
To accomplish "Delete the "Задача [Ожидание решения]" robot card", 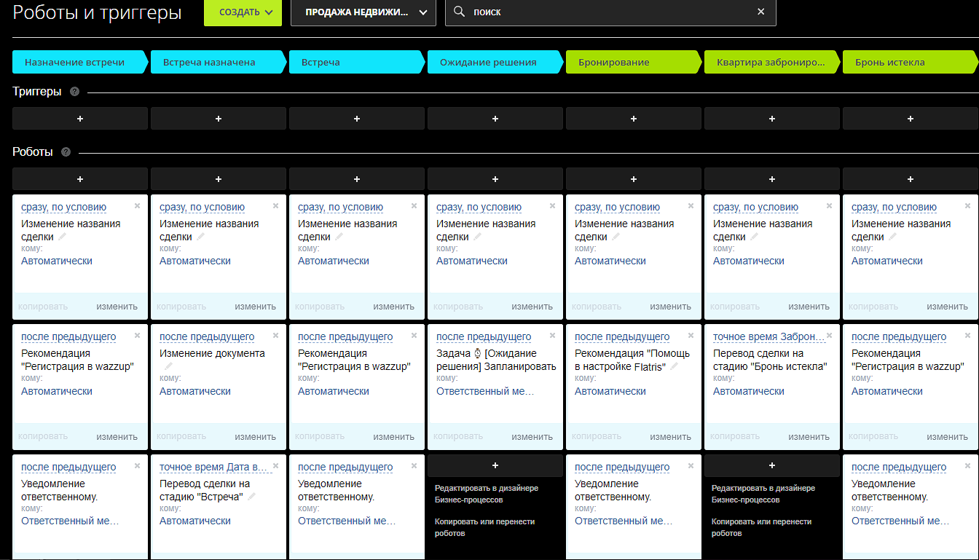I will click(552, 336).
